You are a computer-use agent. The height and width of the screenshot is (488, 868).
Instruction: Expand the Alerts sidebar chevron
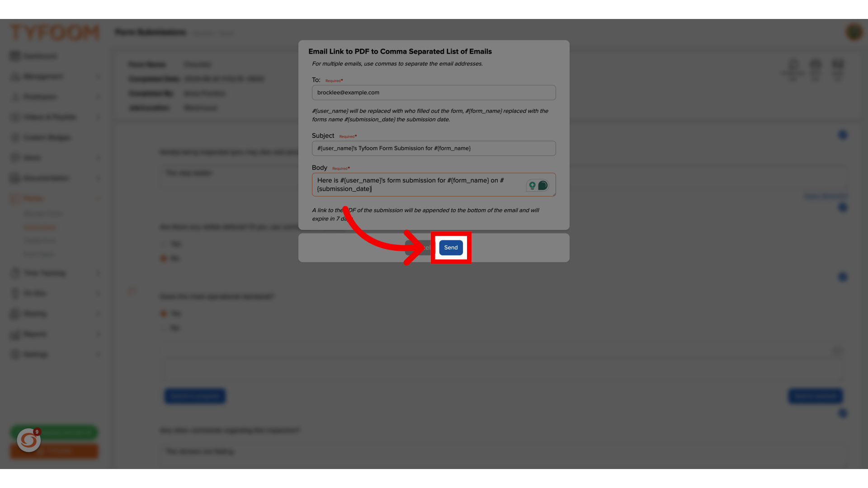(x=99, y=158)
